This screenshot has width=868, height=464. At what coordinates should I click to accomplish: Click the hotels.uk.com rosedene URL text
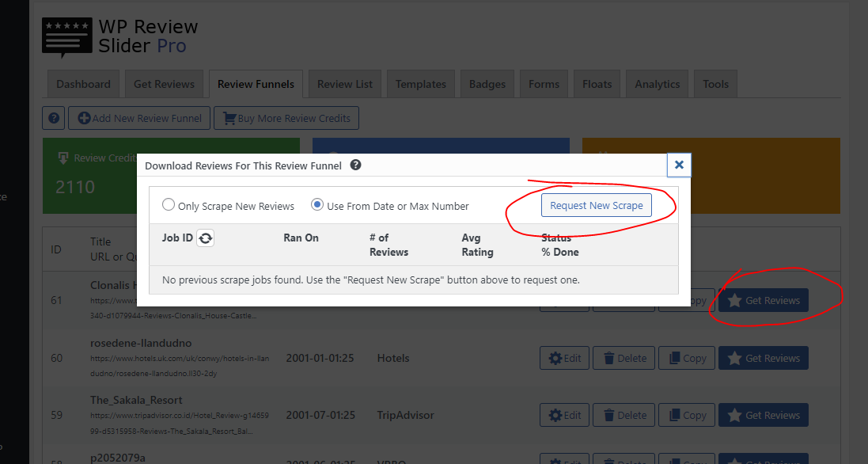(180, 366)
